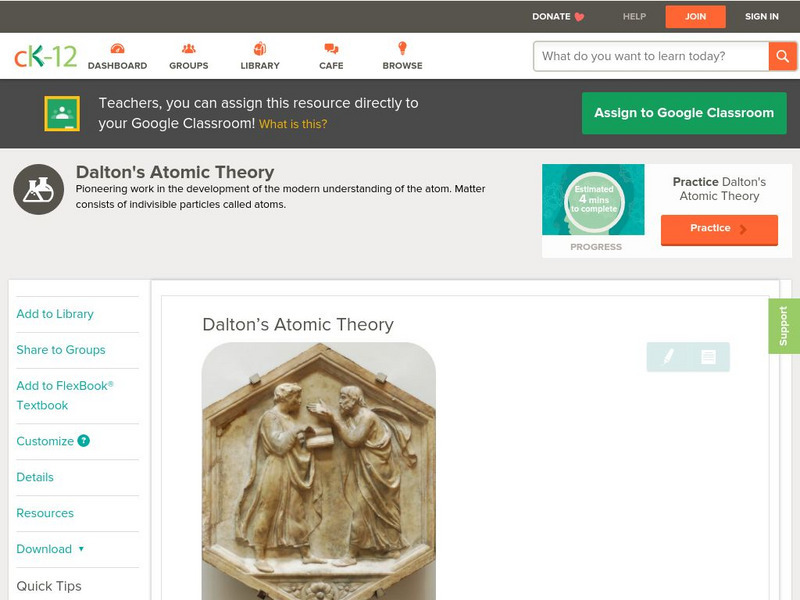This screenshot has height=600, width=800.
Task: Click Assign to Google Classroom button
Action: 684,113
